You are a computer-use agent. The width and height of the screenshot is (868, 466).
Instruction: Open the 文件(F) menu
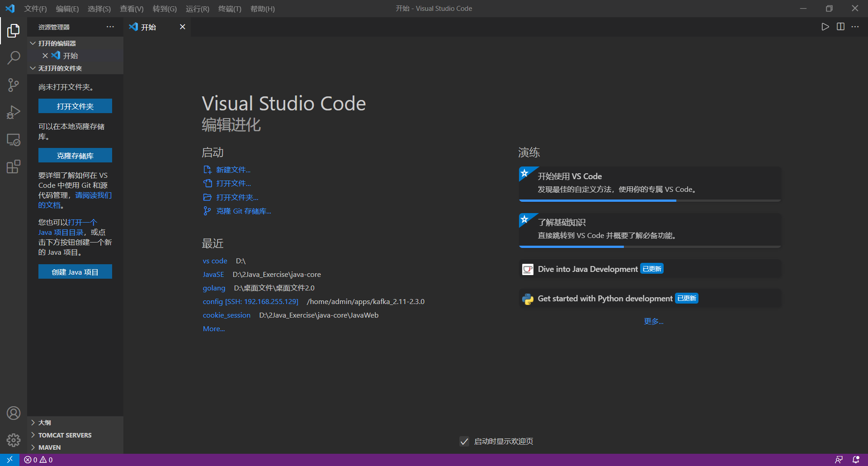(x=35, y=9)
